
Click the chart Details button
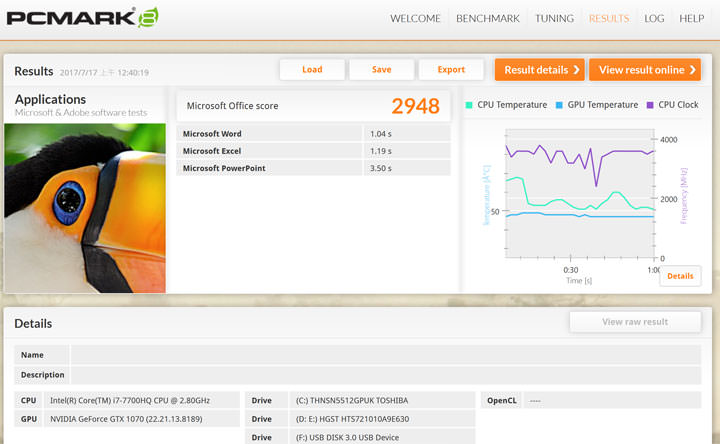[x=680, y=276]
